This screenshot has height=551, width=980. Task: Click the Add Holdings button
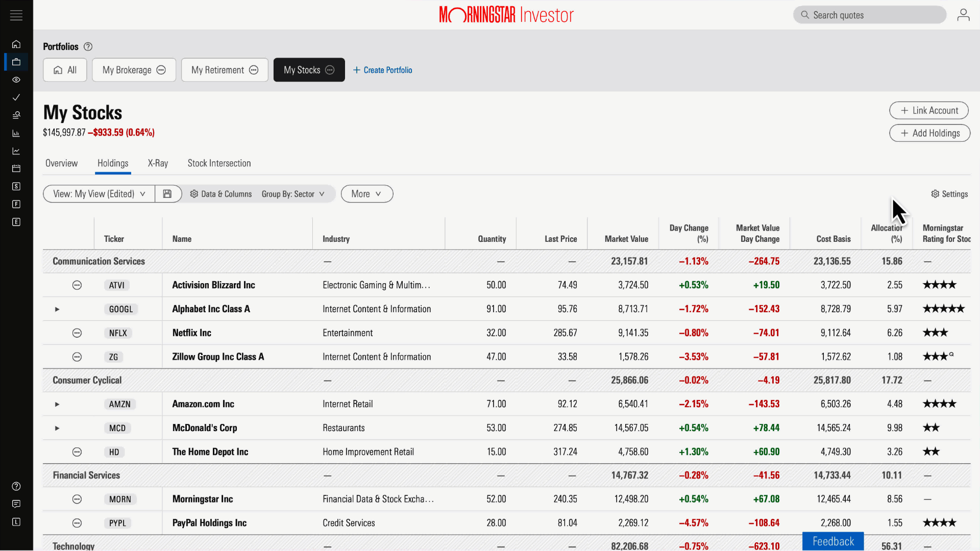[x=929, y=133]
